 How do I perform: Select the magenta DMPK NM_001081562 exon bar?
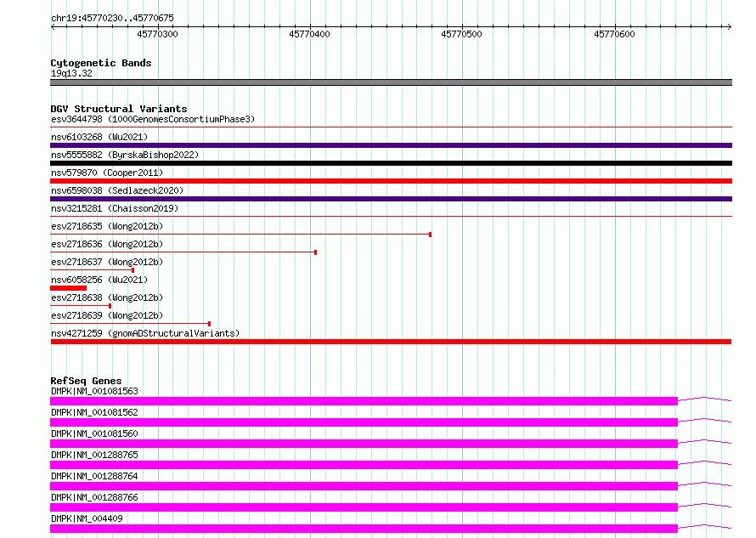coord(364,422)
